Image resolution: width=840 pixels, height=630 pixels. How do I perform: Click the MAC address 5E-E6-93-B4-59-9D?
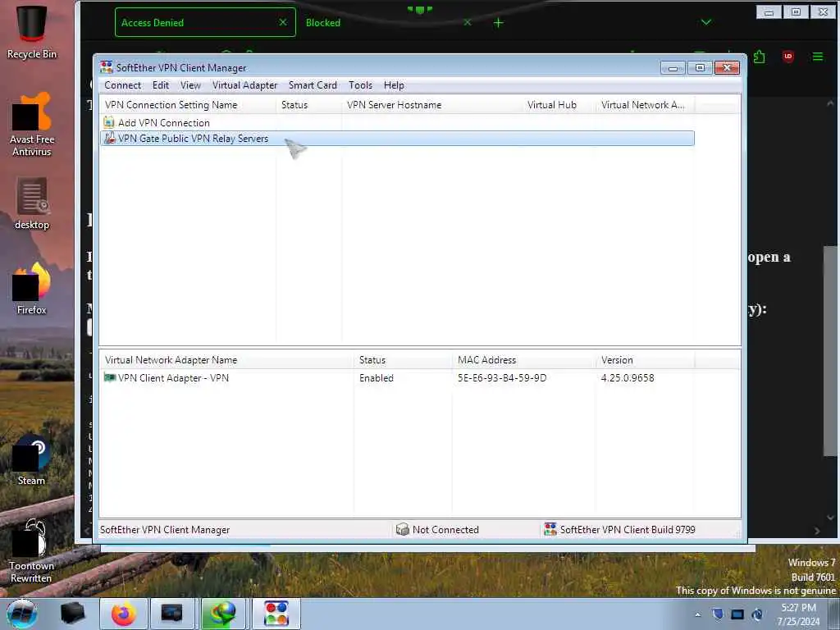coord(502,377)
